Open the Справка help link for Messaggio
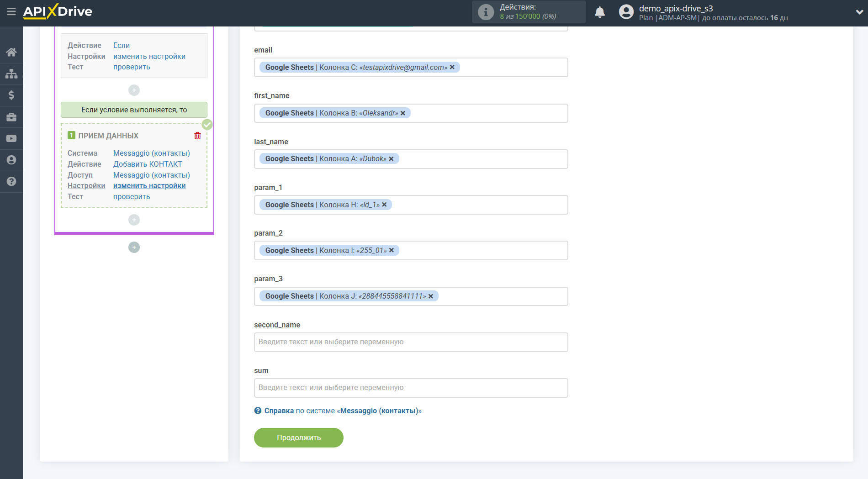Screen dimensions: 868x479 point(279,411)
